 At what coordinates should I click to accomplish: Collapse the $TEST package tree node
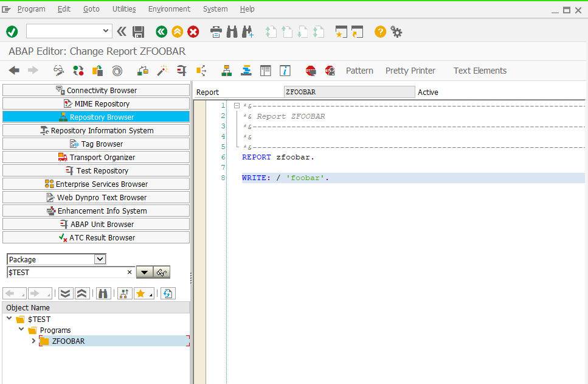pos(9,319)
